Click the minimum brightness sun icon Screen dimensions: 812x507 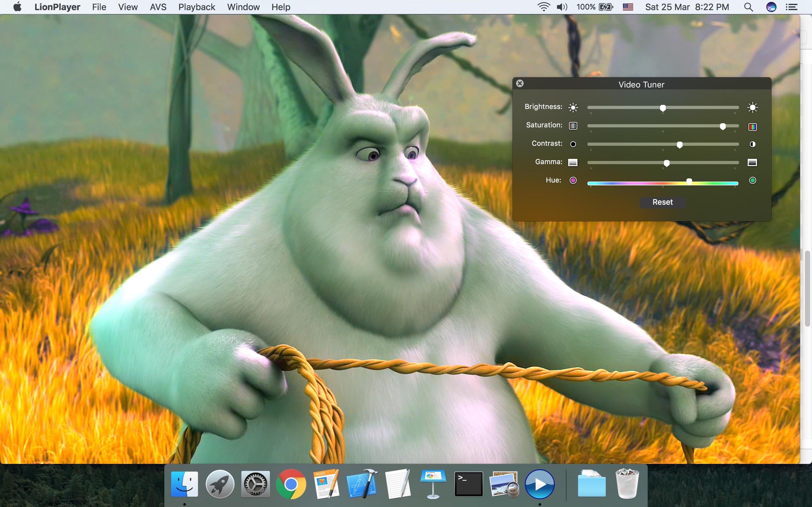click(x=573, y=107)
